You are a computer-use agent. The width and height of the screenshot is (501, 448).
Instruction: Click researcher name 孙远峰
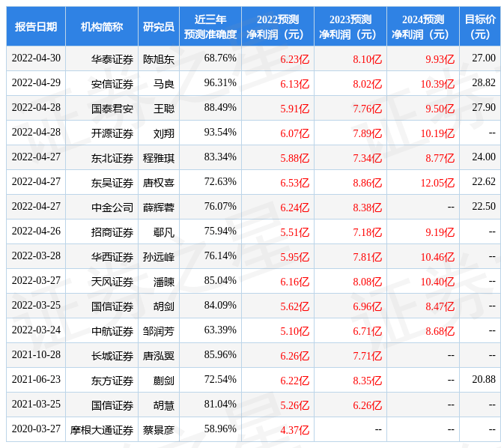click(159, 257)
